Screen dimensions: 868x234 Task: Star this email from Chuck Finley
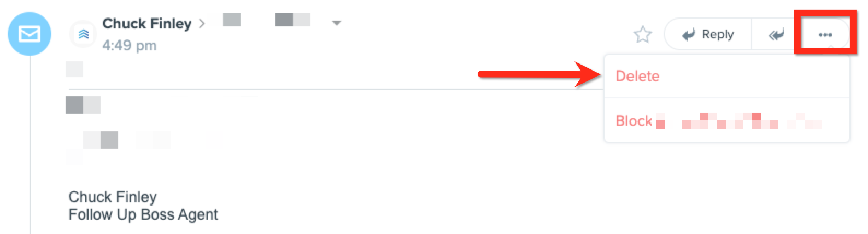pos(643,34)
